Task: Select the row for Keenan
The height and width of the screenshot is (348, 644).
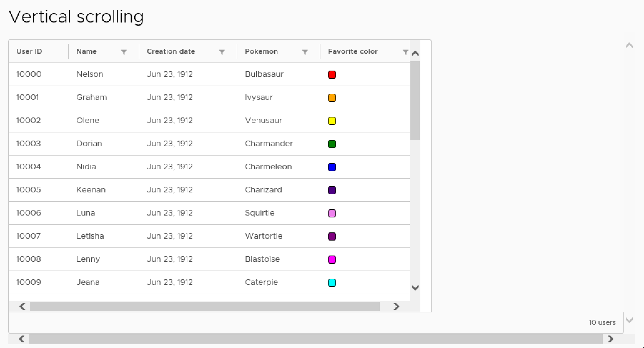Action: click(x=91, y=190)
